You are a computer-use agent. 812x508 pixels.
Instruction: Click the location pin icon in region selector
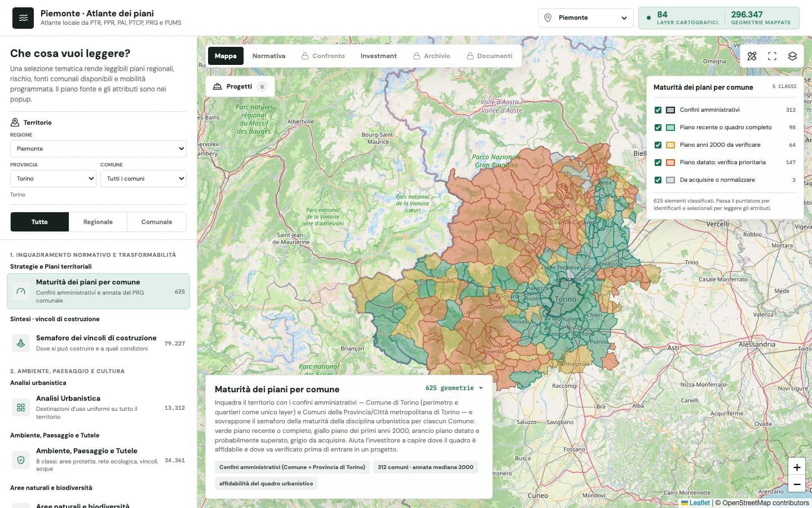click(x=548, y=18)
